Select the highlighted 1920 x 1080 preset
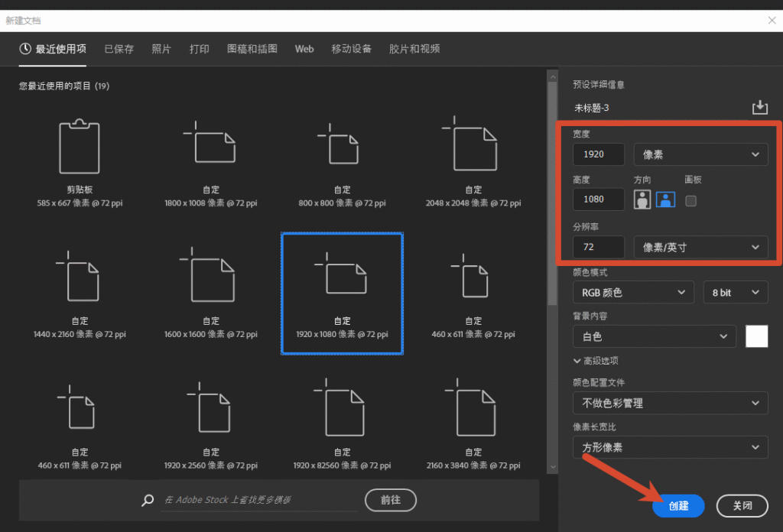 (342, 294)
